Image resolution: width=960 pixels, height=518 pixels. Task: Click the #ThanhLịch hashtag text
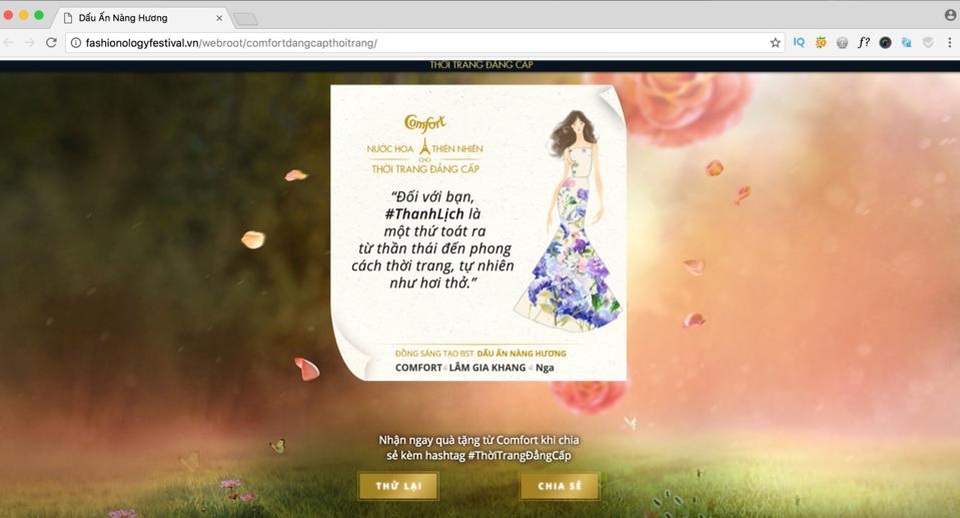[424, 214]
